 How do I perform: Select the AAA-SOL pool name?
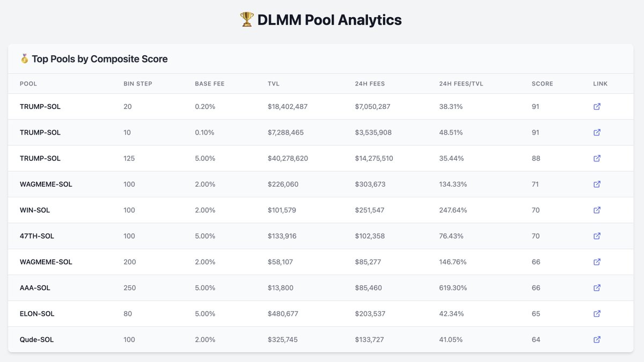pos(35,288)
